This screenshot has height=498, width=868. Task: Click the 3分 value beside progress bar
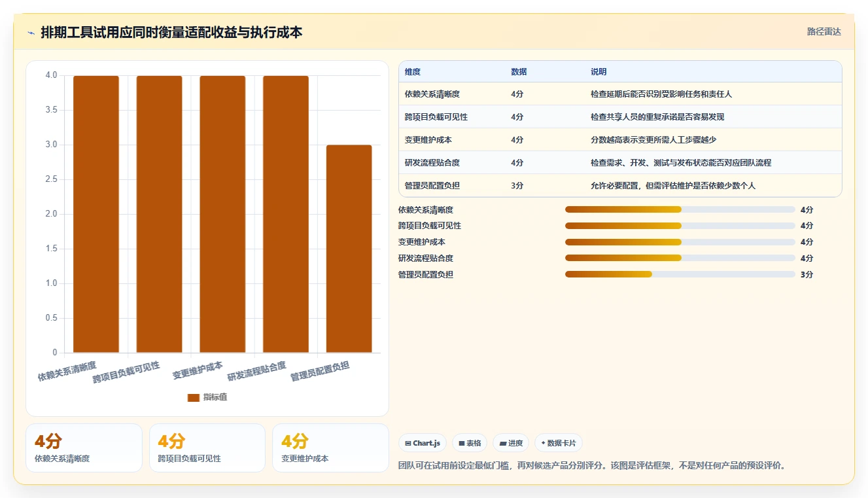pos(807,275)
